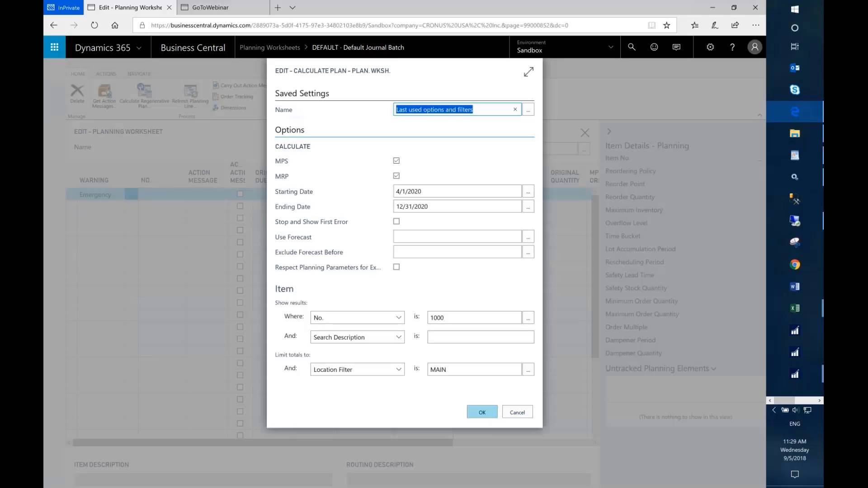Screen dimensions: 868x488
Task: Uncheck the MPS calculate checkbox
Action: pos(396,160)
